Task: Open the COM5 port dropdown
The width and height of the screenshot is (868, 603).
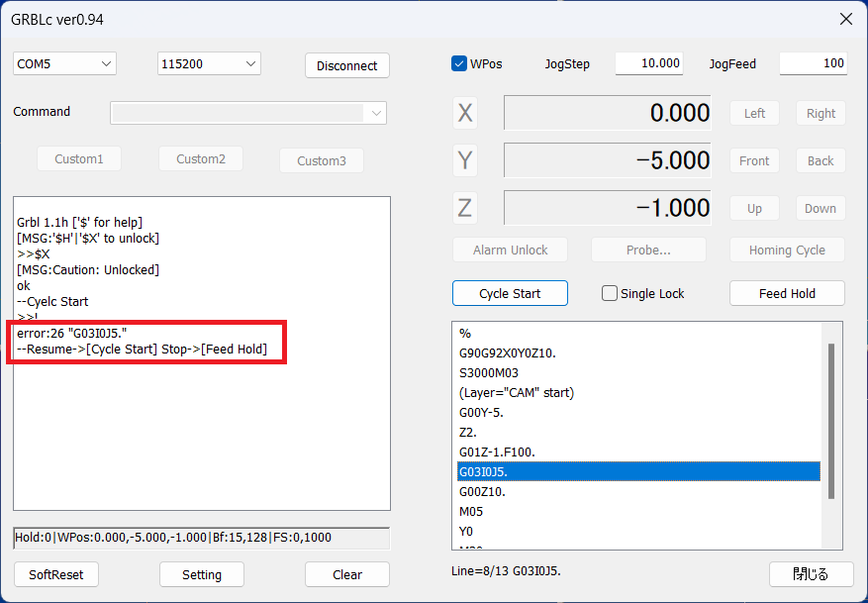Action: [65, 63]
